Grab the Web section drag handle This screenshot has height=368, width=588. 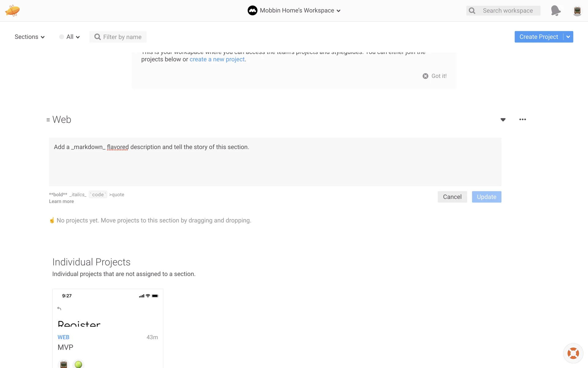tap(48, 120)
